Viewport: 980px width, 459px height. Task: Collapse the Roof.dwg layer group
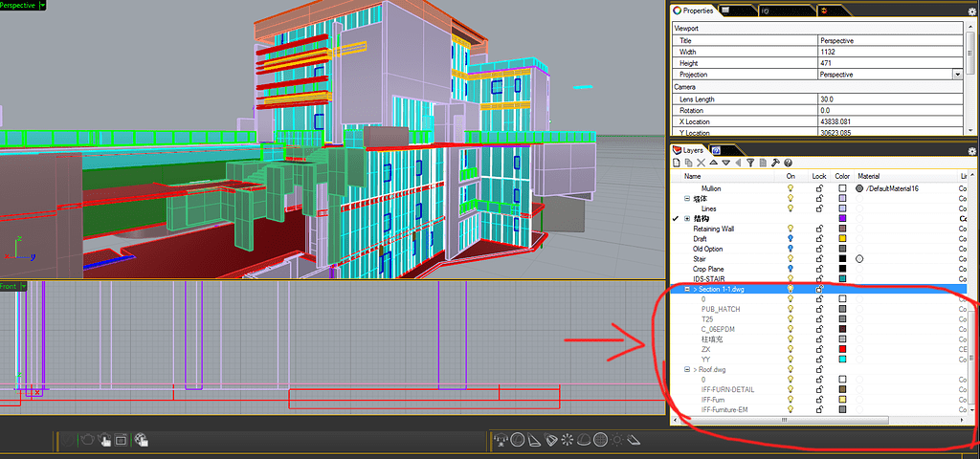[686, 369]
